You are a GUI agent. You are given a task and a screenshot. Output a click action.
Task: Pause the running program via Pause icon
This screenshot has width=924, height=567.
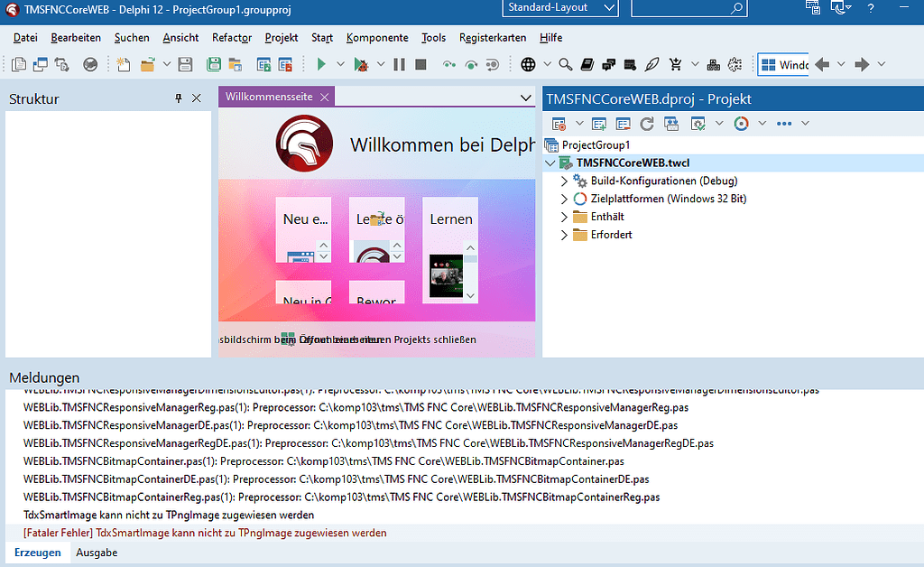(x=398, y=64)
